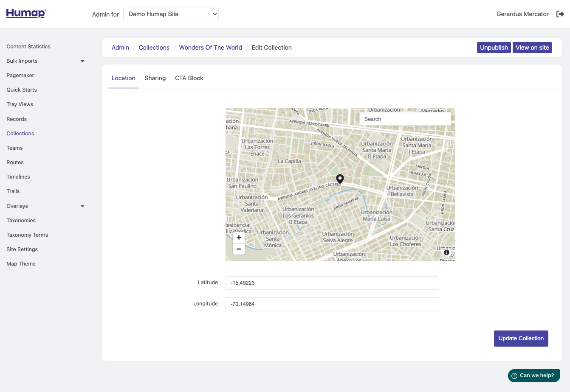This screenshot has width=570, height=392.
Task: Click the Humap logo
Action: [x=26, y=14]
